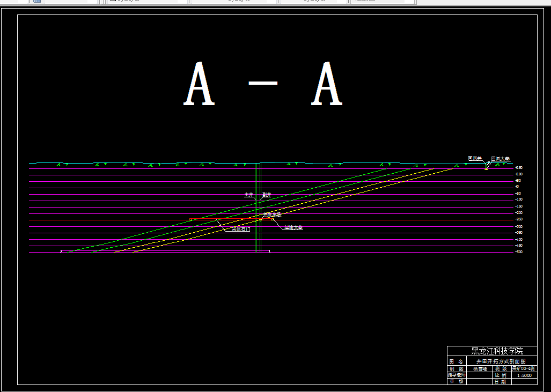Click the +0 elevation label
Image resolution: width=551 pixels, height=392 pixels.
click(517, 187)
